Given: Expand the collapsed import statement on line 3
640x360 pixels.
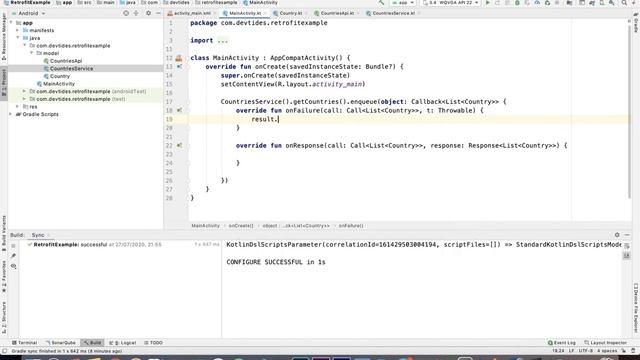Looking at the screenshot, I should 222,40.
